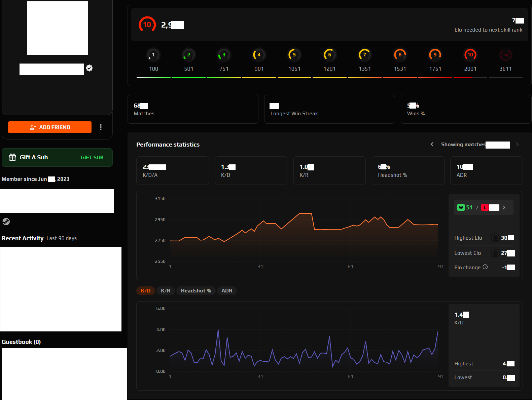532x400 pixels.
Task: Click the verified badge next to username
Action: point(89,68)
